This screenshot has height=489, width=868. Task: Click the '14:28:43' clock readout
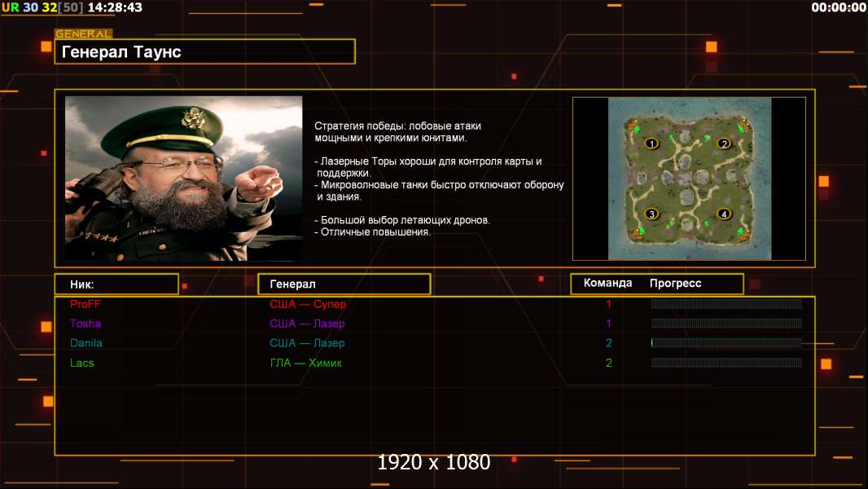tap(115, 7)
